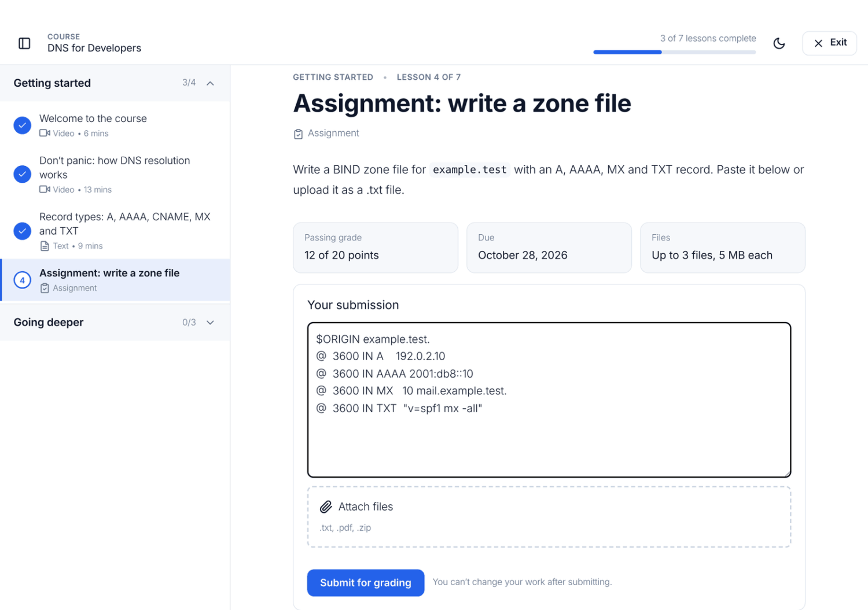Click the main assignment page heading

(x=462, y=104)
